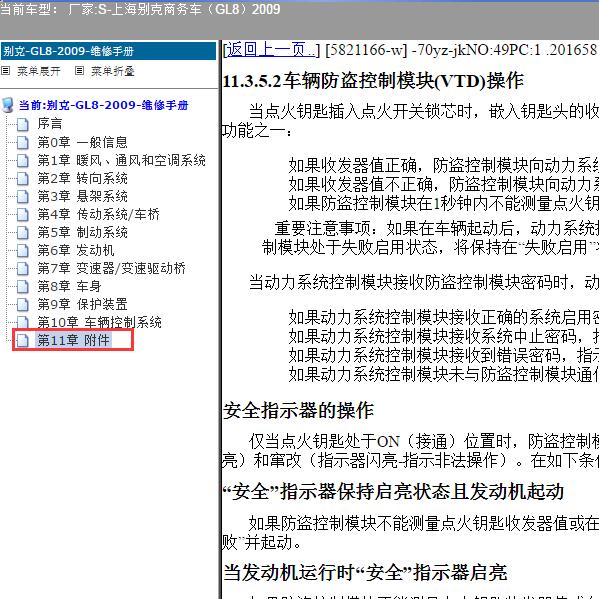Click paragraph starting 仅当点火钥匙处于ON
Image resolution: width=599 pixels, height=599 pixels.
point(410,451)
